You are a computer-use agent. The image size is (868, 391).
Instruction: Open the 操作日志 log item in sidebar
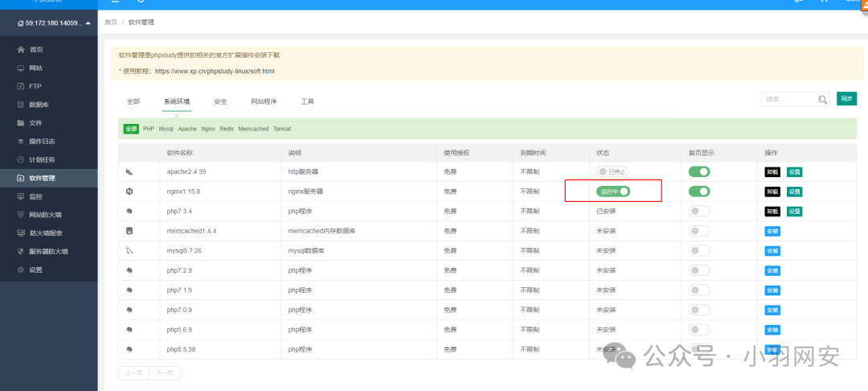pyautogui.click(x=49, y=142)
